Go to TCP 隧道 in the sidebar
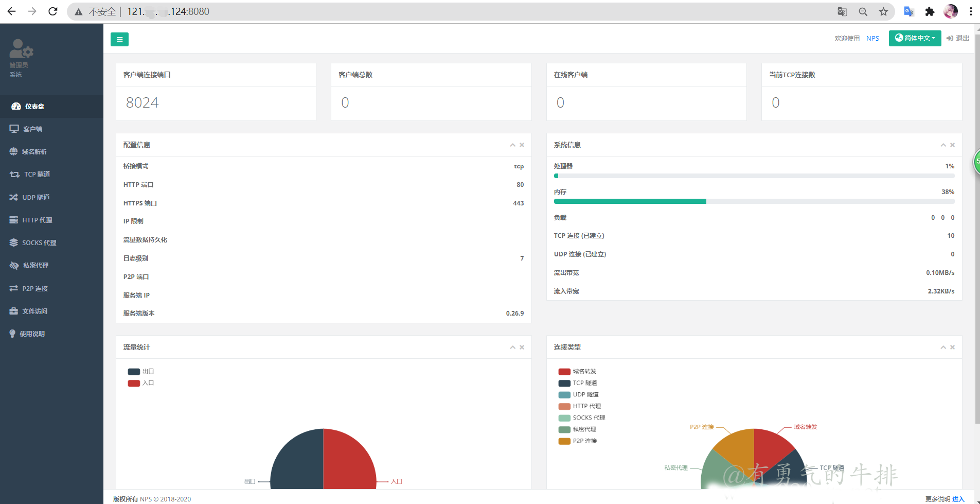980x504 pixels. coord(37,174)
